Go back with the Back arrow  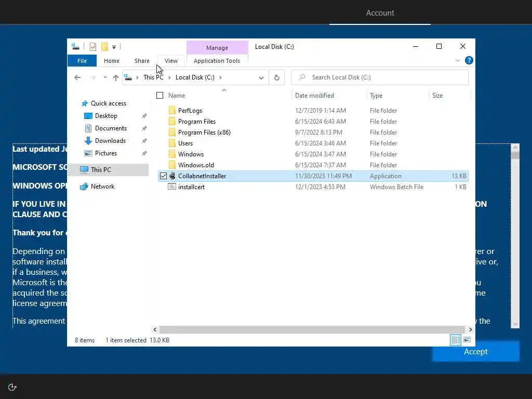pyautogui.click(x=78, y=77)
